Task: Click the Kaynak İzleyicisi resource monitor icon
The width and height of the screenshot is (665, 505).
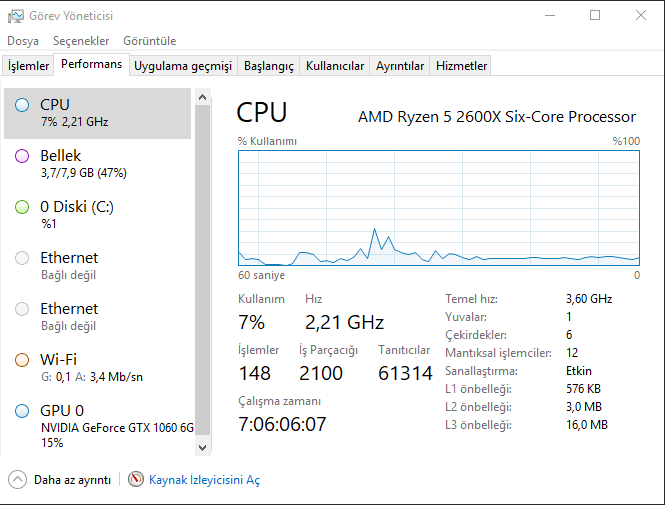Action: (136, 480)
